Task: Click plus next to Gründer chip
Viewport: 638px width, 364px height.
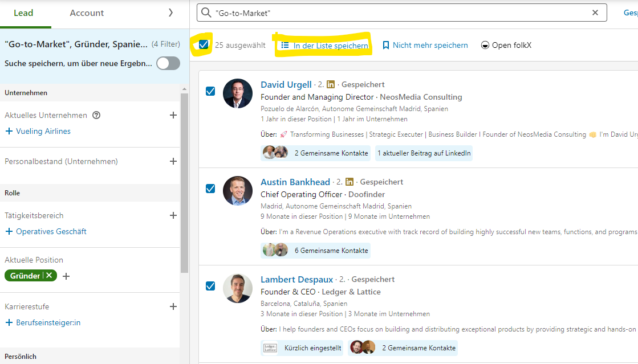Action: pyautogui.click(x=66, y=276)
